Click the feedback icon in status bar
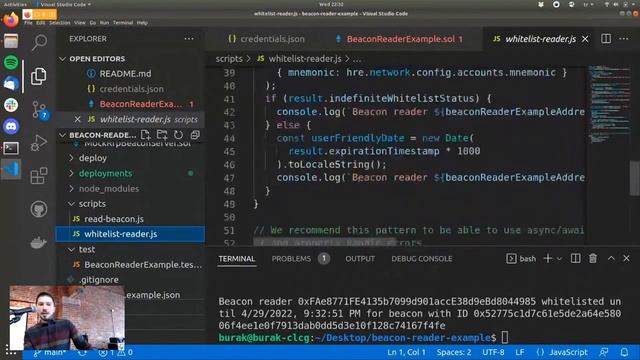Screen dimensions: 640x360 (x=604, y=352)
